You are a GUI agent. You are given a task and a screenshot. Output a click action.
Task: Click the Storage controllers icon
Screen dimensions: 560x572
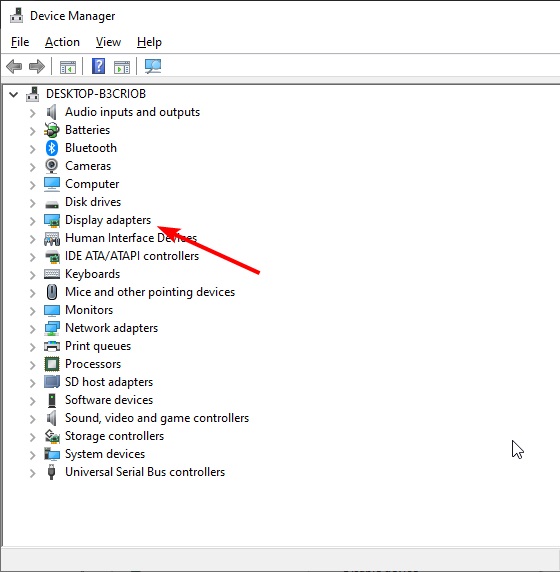pyautogui.click(x=52, y=436)
